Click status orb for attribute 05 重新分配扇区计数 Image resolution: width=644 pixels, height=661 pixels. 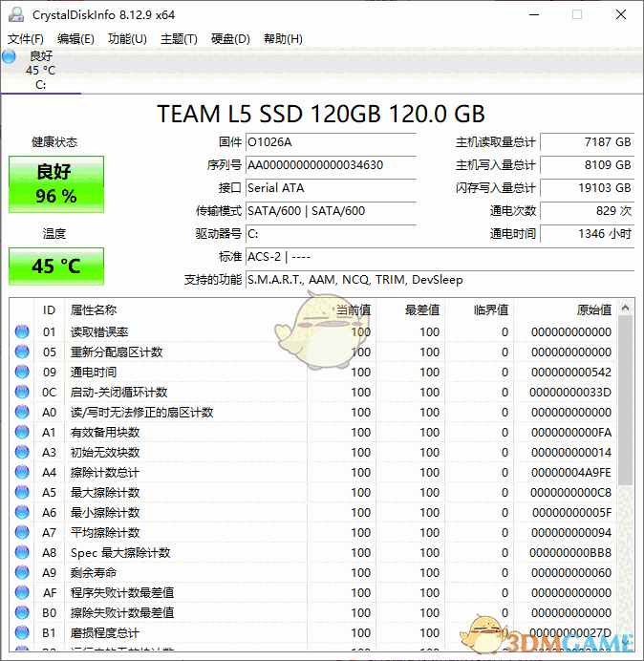(22, 352)
